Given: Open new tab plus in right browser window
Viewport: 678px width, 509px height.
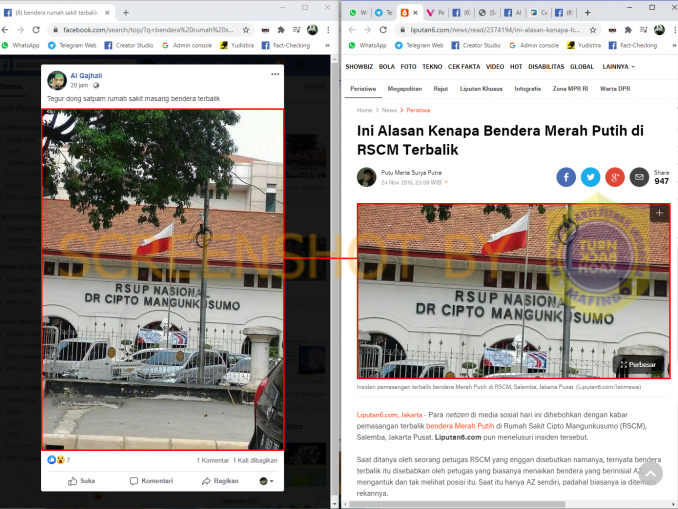Looking at the screenshot, I should [588, 13].
